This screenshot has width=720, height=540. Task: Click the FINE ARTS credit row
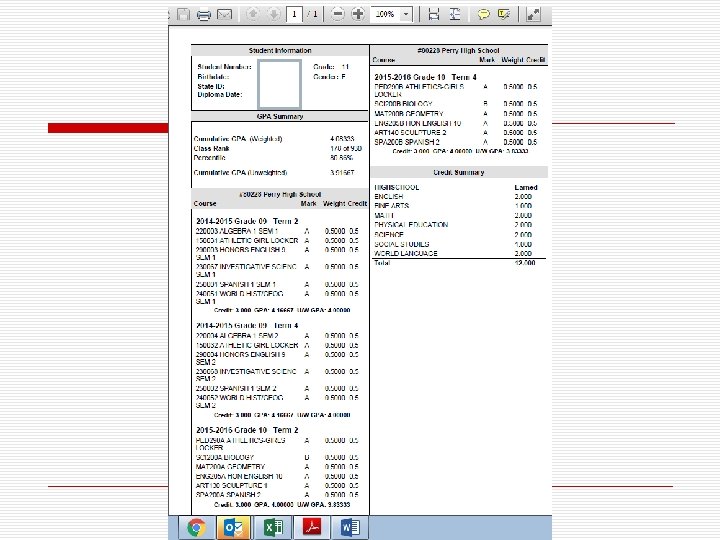click(453, 206)
